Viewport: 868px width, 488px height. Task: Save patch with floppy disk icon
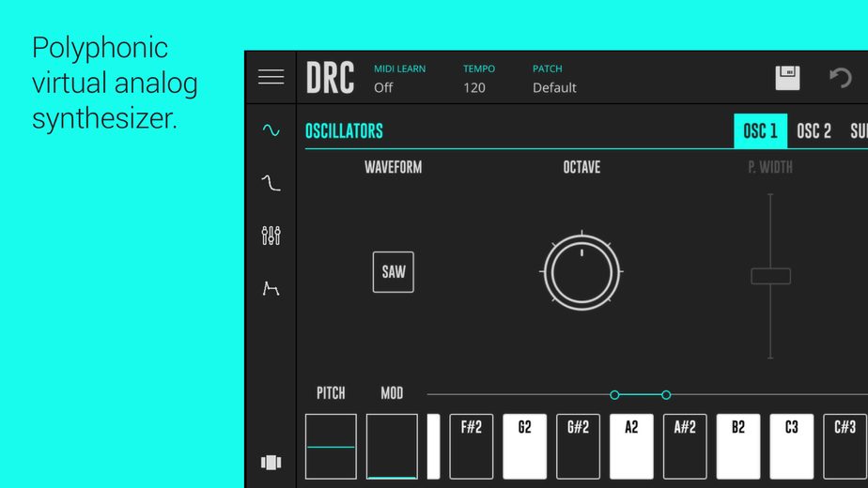(x=787, y=78)
